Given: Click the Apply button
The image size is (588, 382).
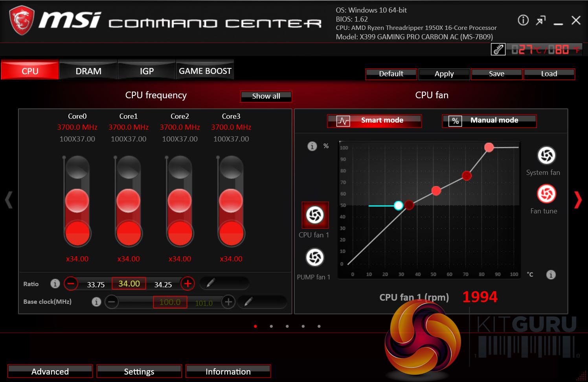Looking at the screenshot, I should pyautogui.click(x=444, y=74).
